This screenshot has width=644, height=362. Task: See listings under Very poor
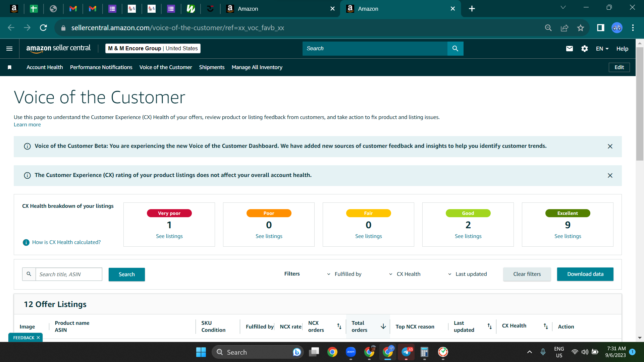coord(169,236)
